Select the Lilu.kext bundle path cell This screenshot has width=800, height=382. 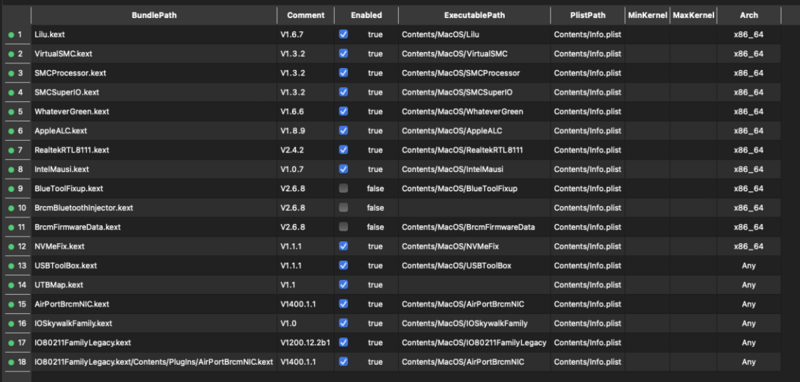pyautogui.click(x=154, y=35)
